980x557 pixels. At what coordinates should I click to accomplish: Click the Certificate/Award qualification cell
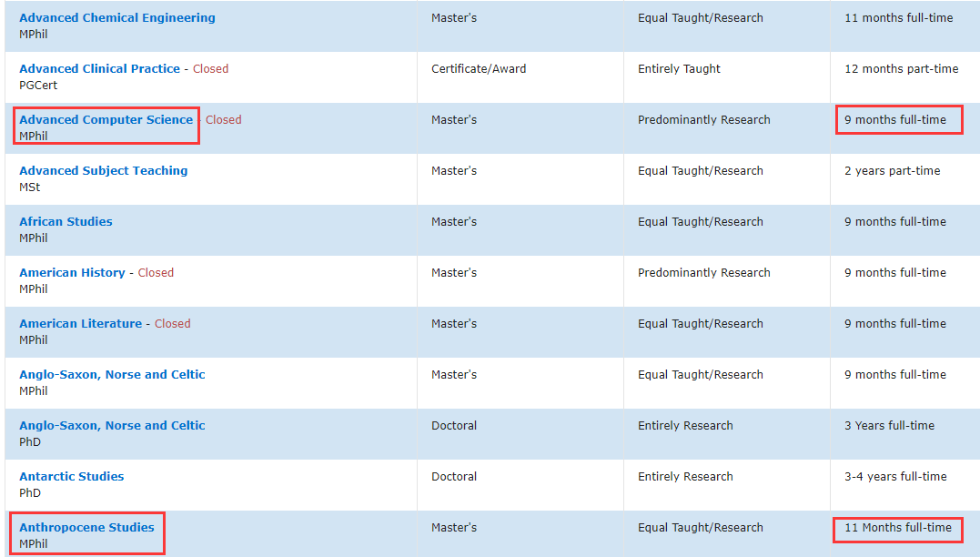tap(479, 69)
